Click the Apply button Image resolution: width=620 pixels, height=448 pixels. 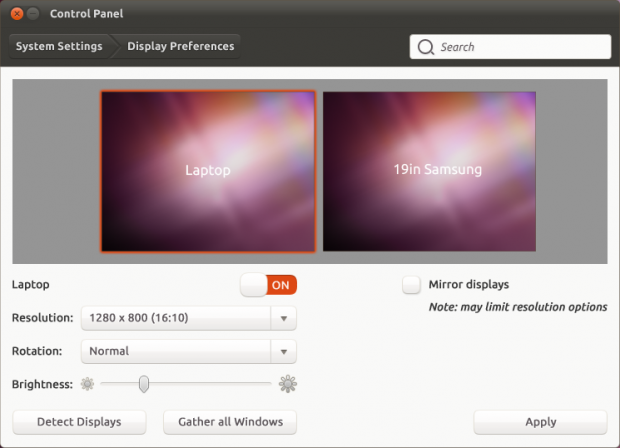541,422
